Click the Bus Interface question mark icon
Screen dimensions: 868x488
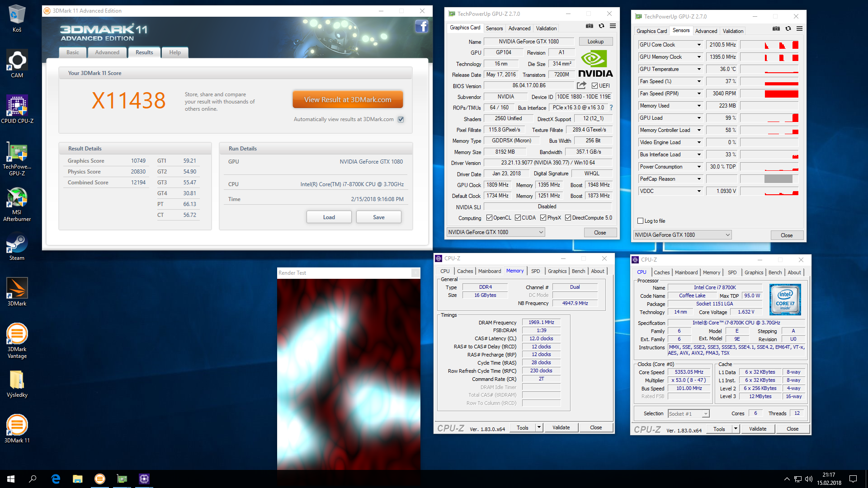coord(611,108)
